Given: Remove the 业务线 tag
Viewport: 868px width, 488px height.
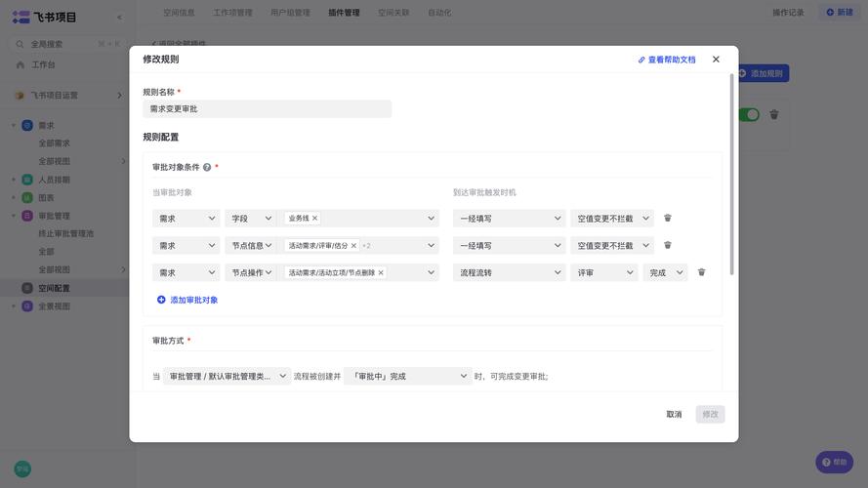Looking at the screenshot, I should [x=315, y=218].
